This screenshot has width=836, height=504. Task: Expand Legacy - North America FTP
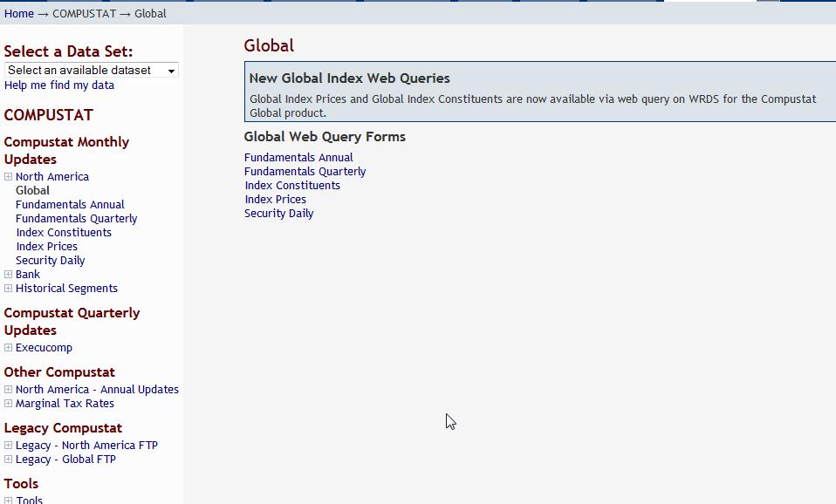click(8, 445)
